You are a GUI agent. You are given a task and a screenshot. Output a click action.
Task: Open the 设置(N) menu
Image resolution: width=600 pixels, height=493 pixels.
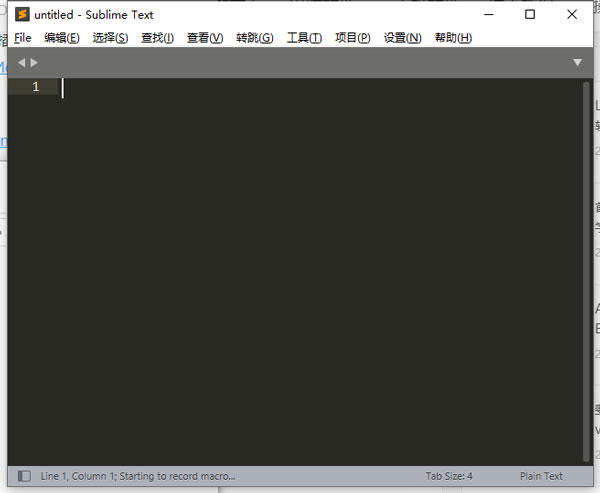click(403, 38)
